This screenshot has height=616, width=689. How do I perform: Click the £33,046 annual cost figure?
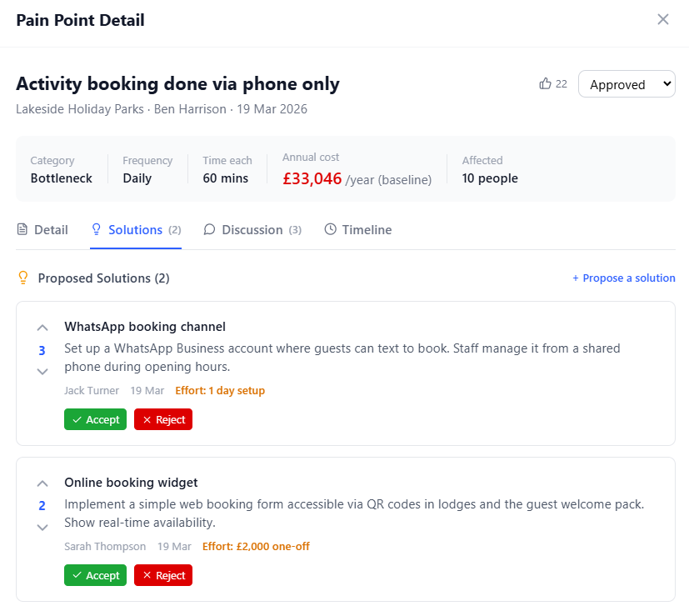(x=312, y=178)
